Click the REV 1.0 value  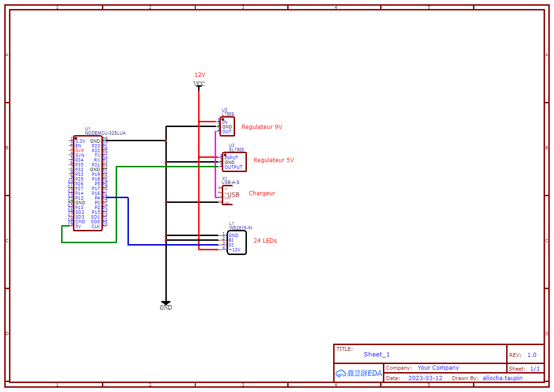point(532,355)
